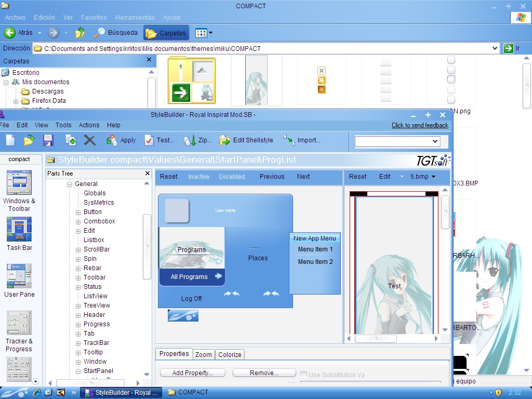Select the Properties tab

pyautogui.click(x=174, y=353)
